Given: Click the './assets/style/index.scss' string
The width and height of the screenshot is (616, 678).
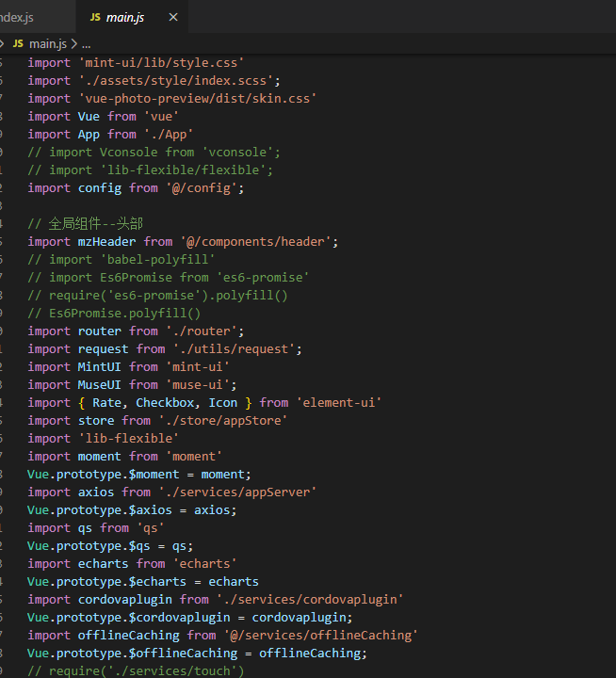Looking at the screenshot, I should (176, 81).
